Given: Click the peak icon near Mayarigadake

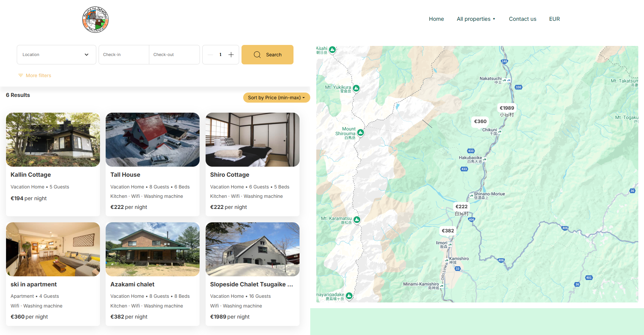Looking at the screenshot, I should pos(349,296).
